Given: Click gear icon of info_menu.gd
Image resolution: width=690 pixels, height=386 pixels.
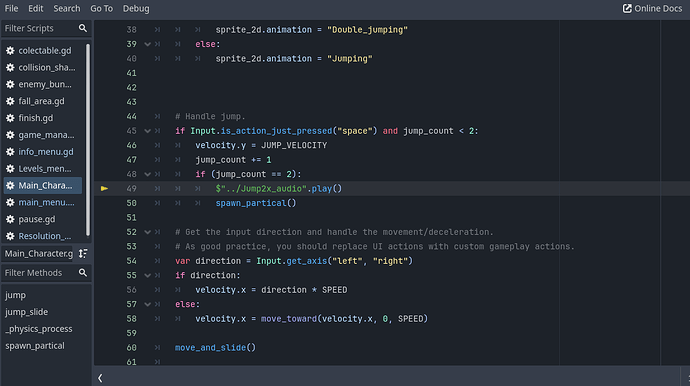Looking at the screenshot, I should (x=10, y=152).
